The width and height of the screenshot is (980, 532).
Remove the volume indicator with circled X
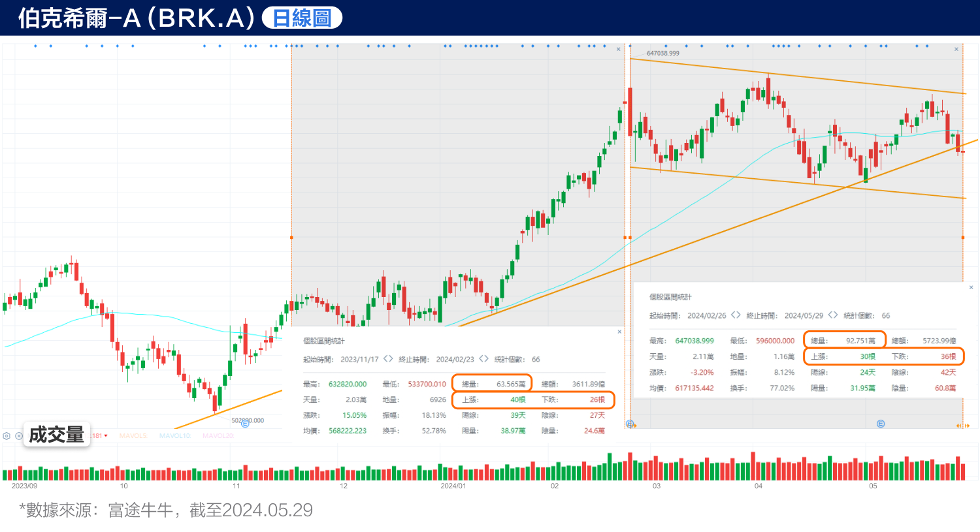19,436
